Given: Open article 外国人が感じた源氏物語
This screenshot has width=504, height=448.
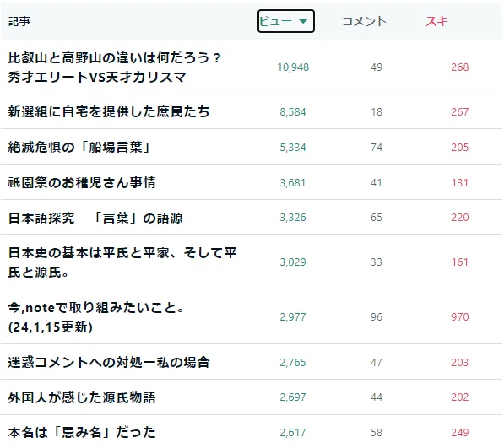Looking at the screenshot, I should tap(82, 397).
